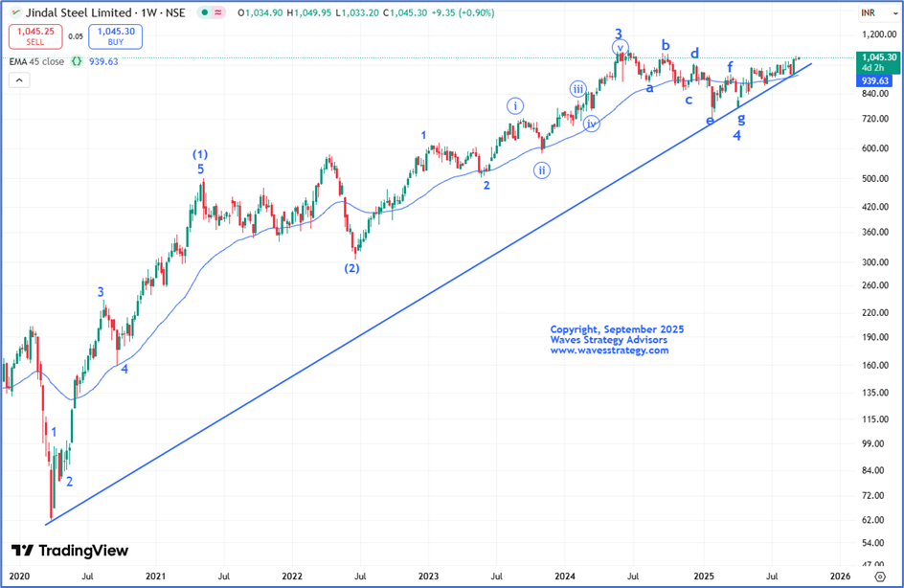904x588 pixels.
Task: Click the red SELL 1,045.25 button
Action: point(35,36)
